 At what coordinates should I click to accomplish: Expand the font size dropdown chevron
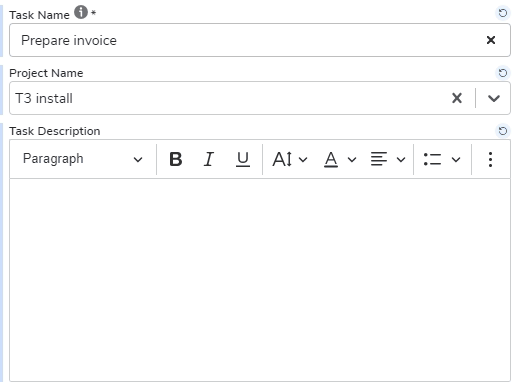[x=303, y=159]
